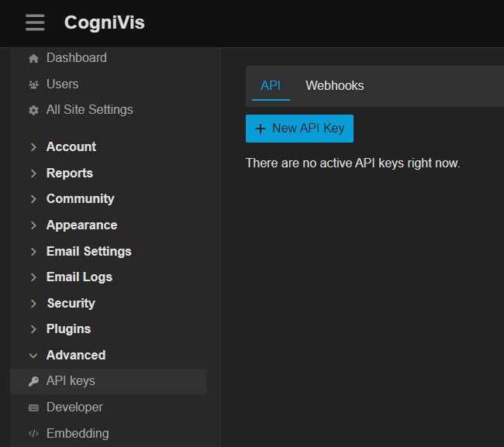Collapse the Advanced section
Screen dimensions: 504x447
point(75,356)
